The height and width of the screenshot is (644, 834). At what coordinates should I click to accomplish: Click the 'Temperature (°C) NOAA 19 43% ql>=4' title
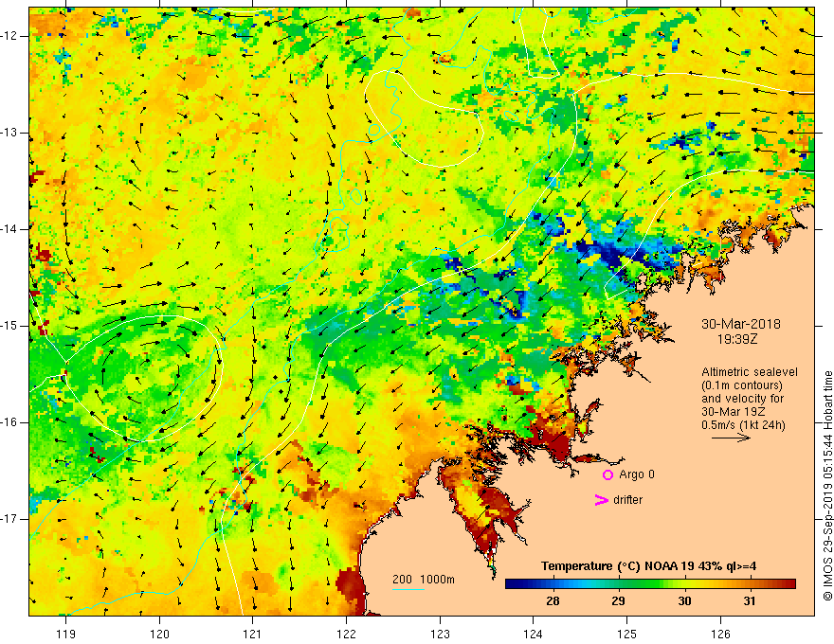[x=649, y=566]
